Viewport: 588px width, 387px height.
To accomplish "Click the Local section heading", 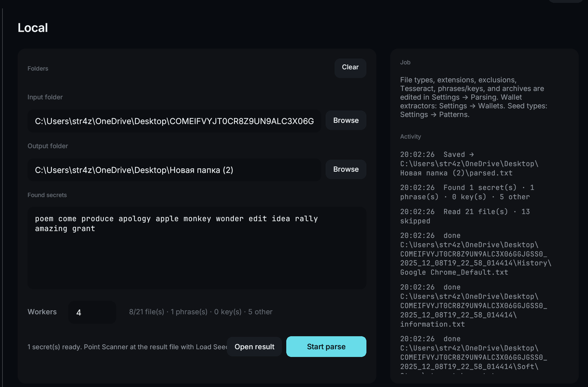I will (x=33, y=28).
